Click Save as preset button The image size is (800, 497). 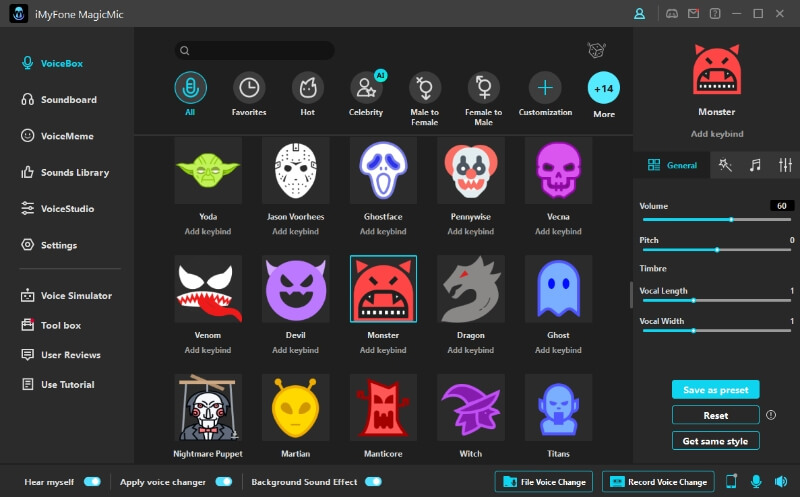pyautogui.click(x=715, y=390)
